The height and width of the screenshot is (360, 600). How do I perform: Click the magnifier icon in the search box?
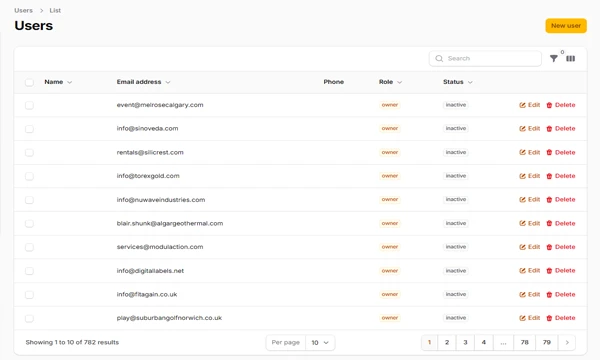439,59
